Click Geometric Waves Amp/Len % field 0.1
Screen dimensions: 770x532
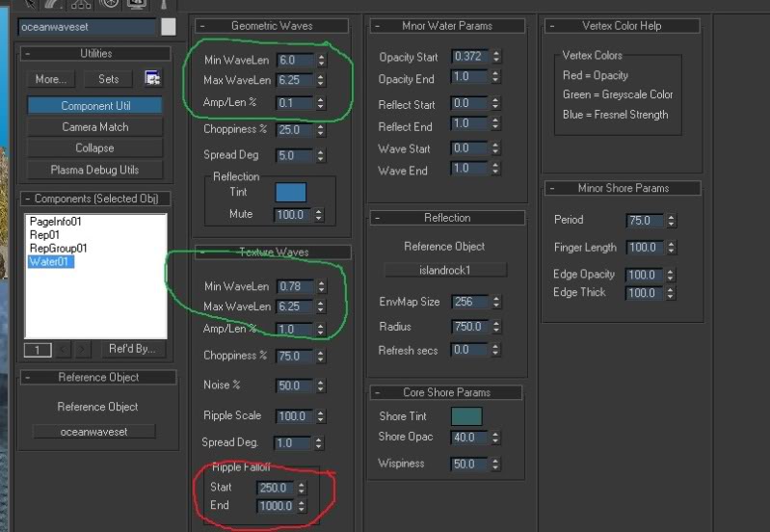295,103
